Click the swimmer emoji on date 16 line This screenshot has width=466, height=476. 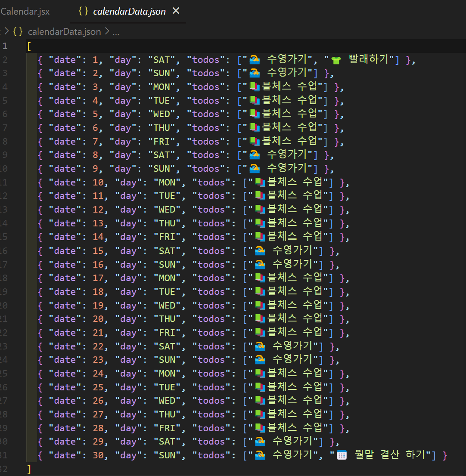[260, 264]
